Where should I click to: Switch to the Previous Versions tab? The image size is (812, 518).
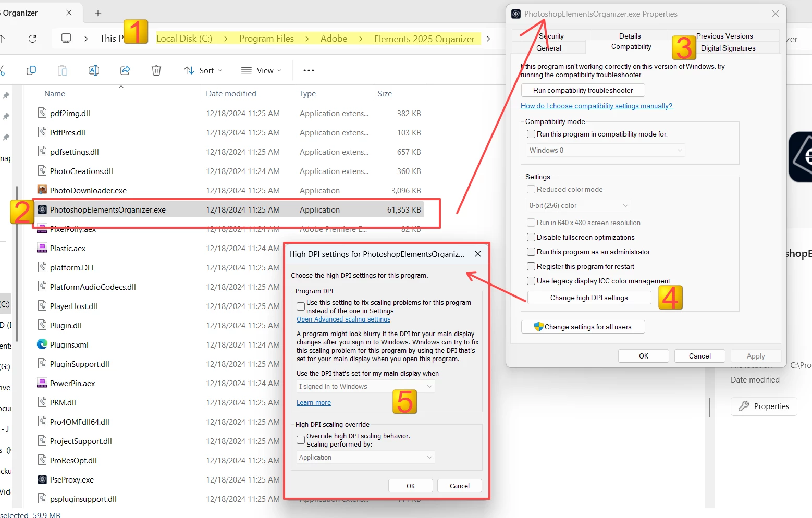[x=724, y=36]
